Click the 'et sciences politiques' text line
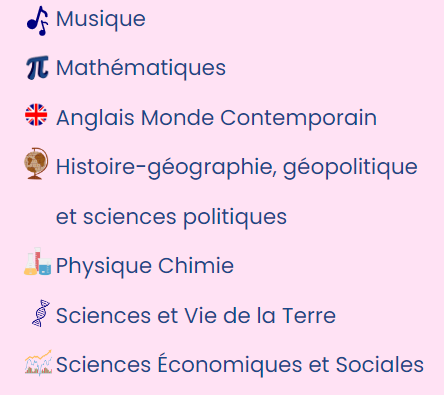 pyautogui.click(x=171, y=217)
